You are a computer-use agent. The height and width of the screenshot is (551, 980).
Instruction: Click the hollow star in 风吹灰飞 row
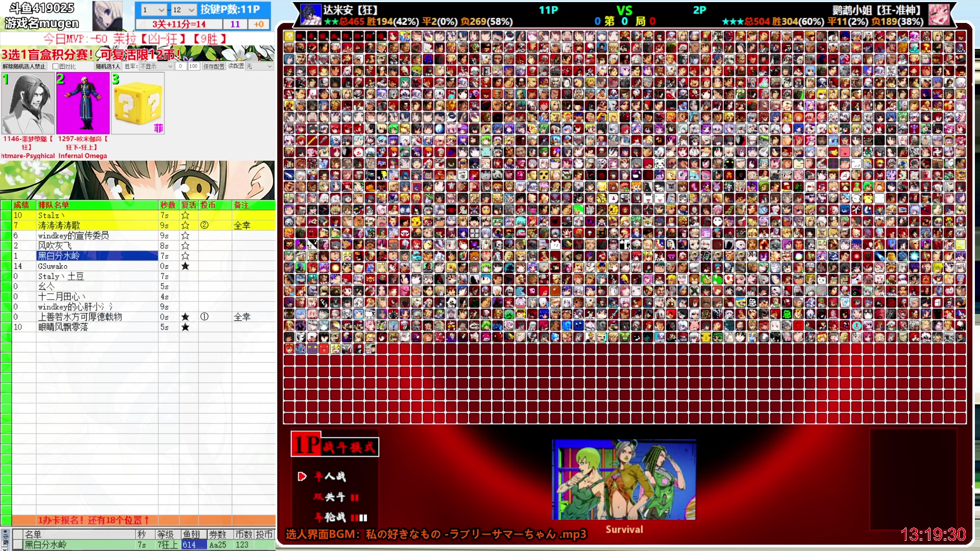point(185,246)
